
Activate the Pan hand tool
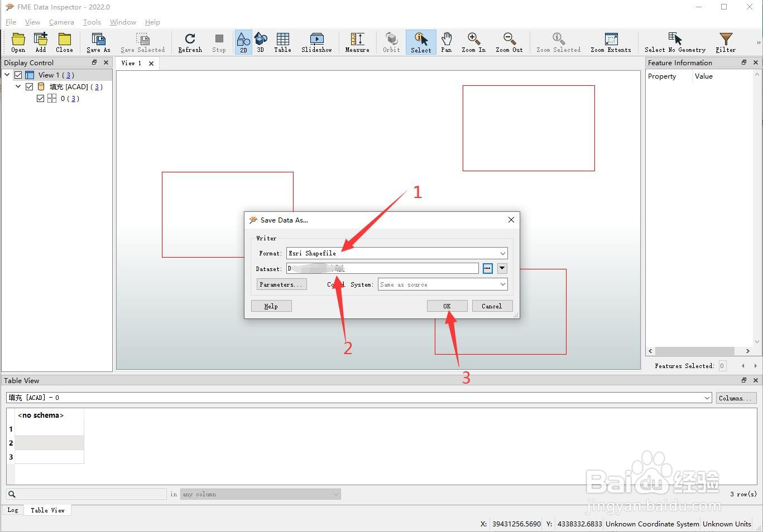[x=447, y=42]
